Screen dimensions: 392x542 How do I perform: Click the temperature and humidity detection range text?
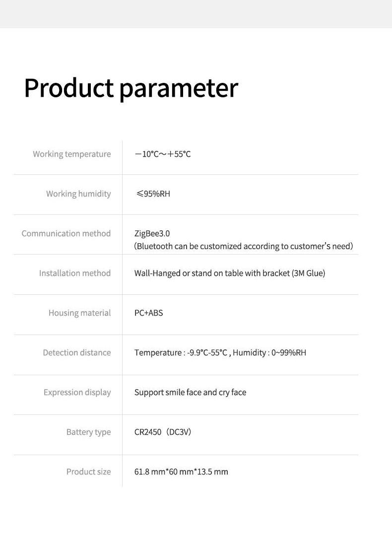220,352
